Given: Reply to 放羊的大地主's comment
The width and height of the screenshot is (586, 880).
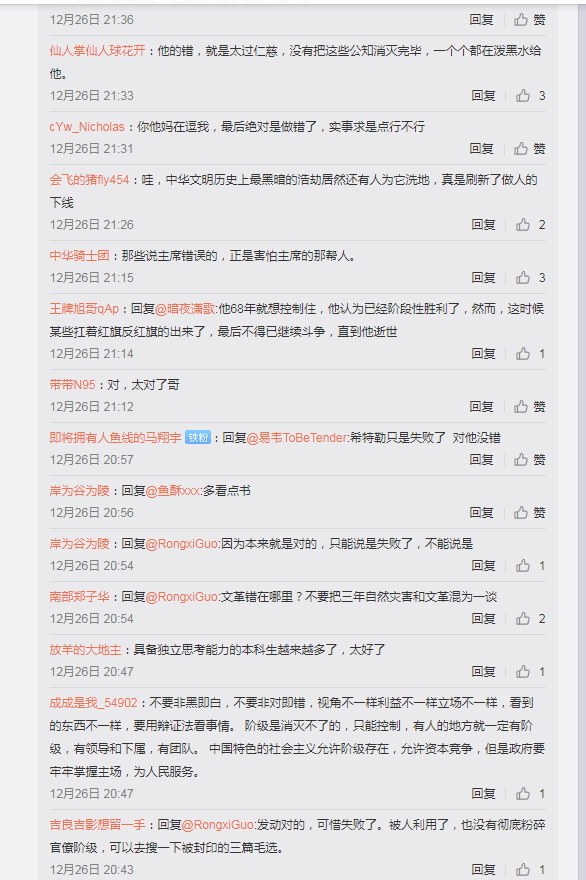Looking at the screenshot, I should [483, 672].
